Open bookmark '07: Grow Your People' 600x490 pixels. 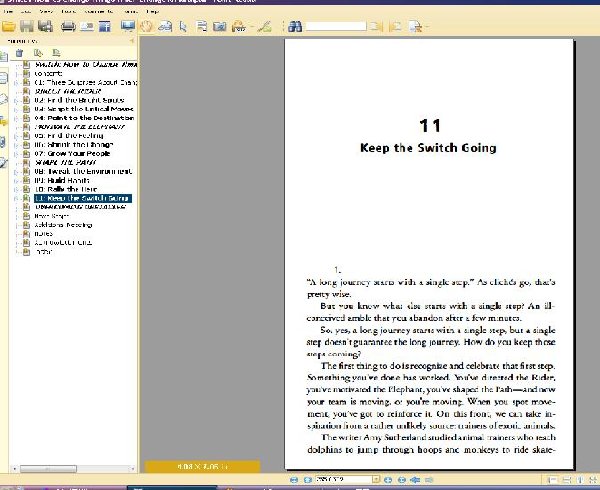point(72,153)
